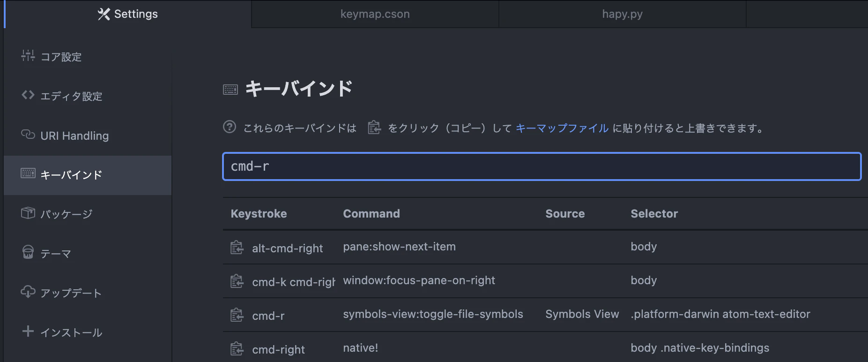This screenshot has width=868, height=362.
Task: Click the cloud download icon next to アップデート
Action: [x=28, y=292]
